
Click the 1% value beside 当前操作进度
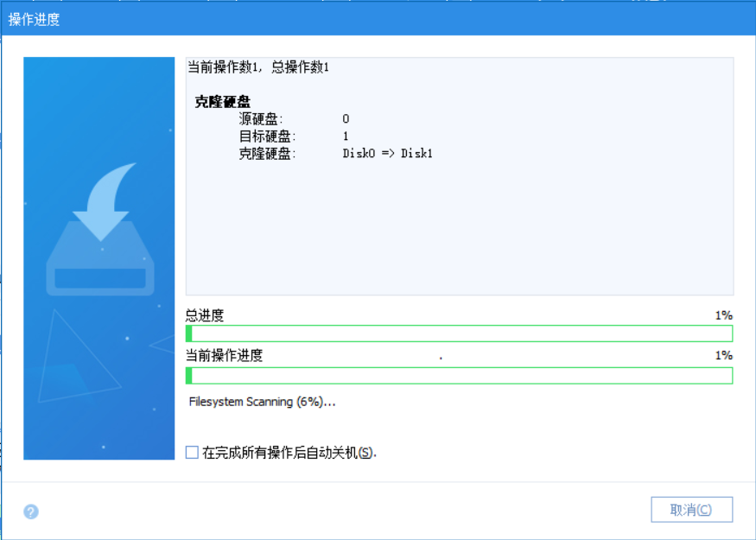724,355
